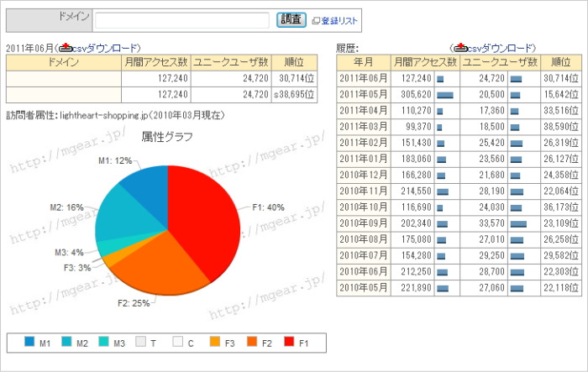588x372 pixels.
Task: Click the 属性グラフ chart title
Action: [x=167, y=137]
